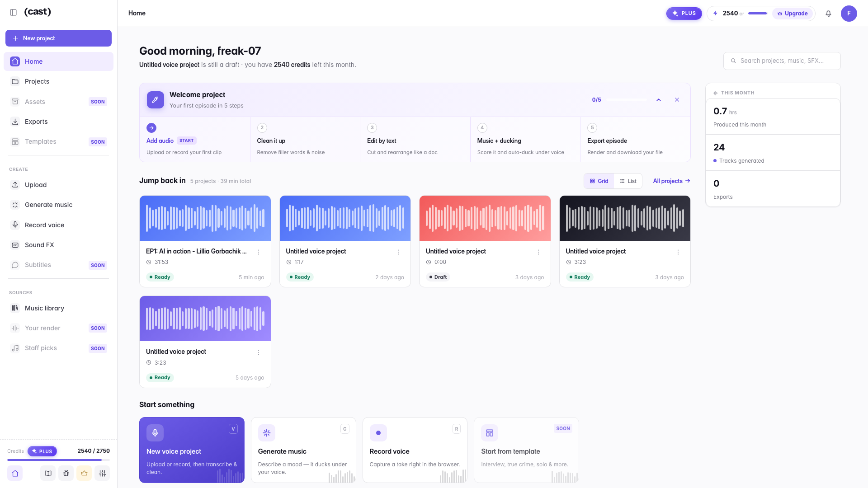
Task: Click the sidebar credits progress bar
Action: point(58,460)
